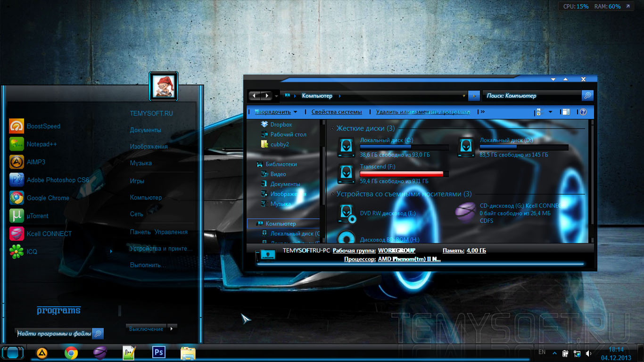644x362 pixels.
Task: Click TEMYSOFT.RU user link in Start menu
Action: pos(151,114)
